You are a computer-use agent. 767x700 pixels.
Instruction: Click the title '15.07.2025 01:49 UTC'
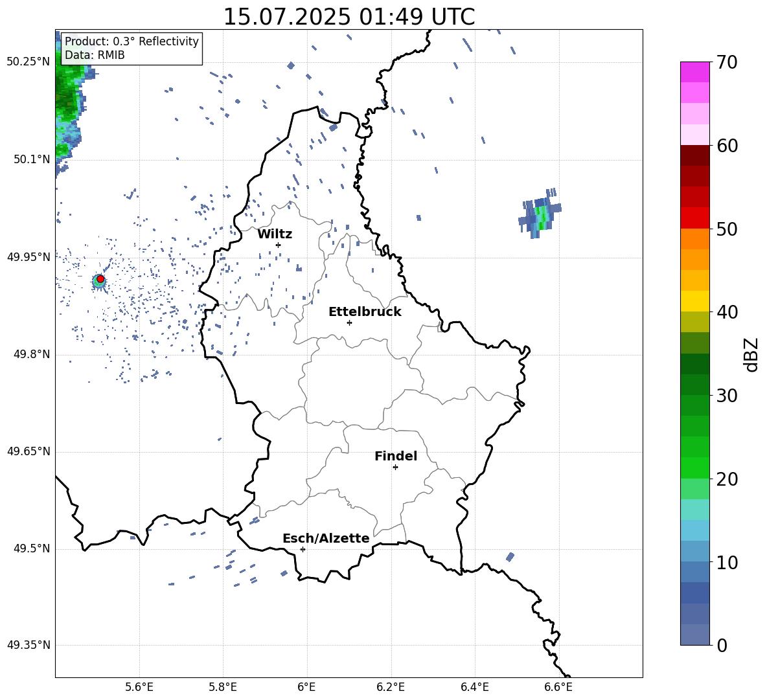coord(349,17)
